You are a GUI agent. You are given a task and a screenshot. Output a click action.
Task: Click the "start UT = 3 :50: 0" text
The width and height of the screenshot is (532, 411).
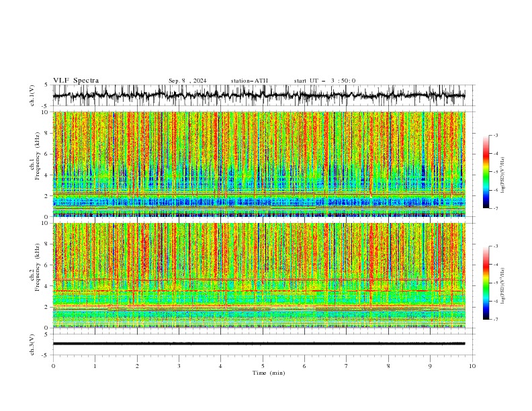tap(324, 81)
